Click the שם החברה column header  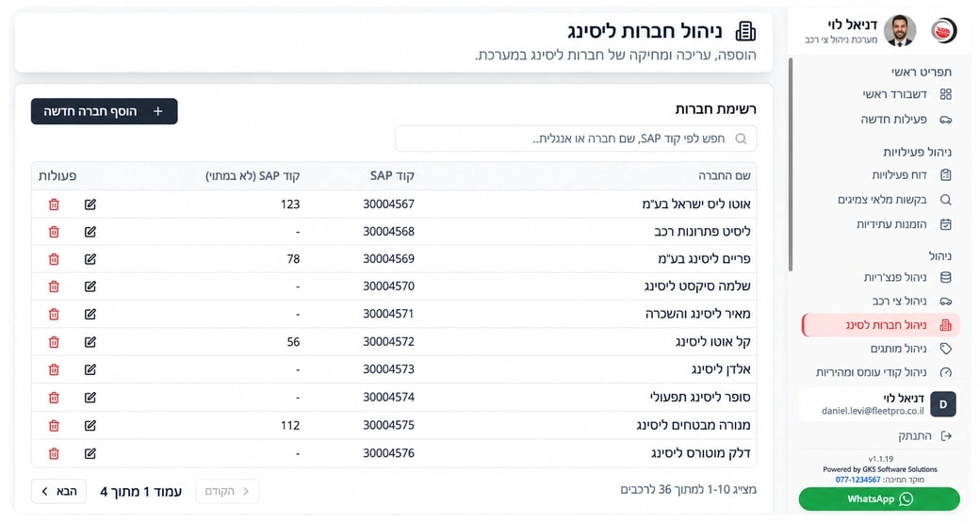[x=725, y=175]
